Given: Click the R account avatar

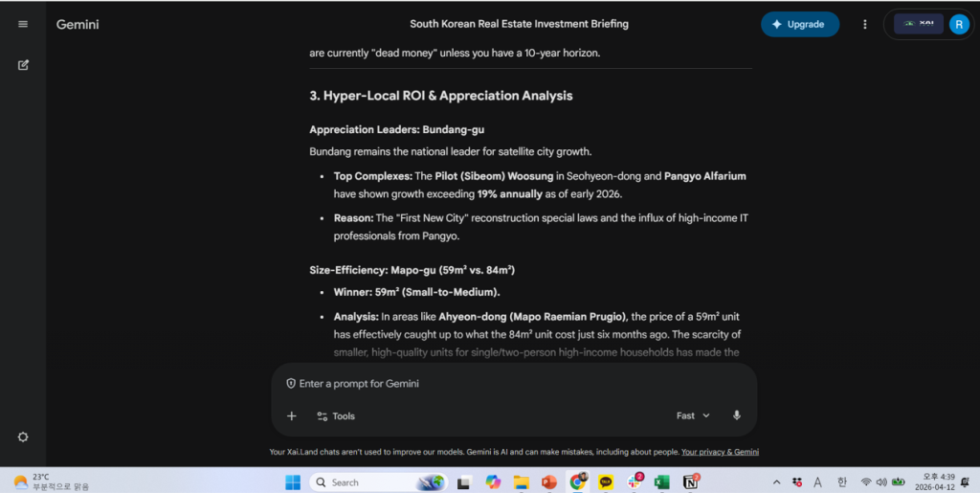Looking at the screenshot, I should pos(958,24).
